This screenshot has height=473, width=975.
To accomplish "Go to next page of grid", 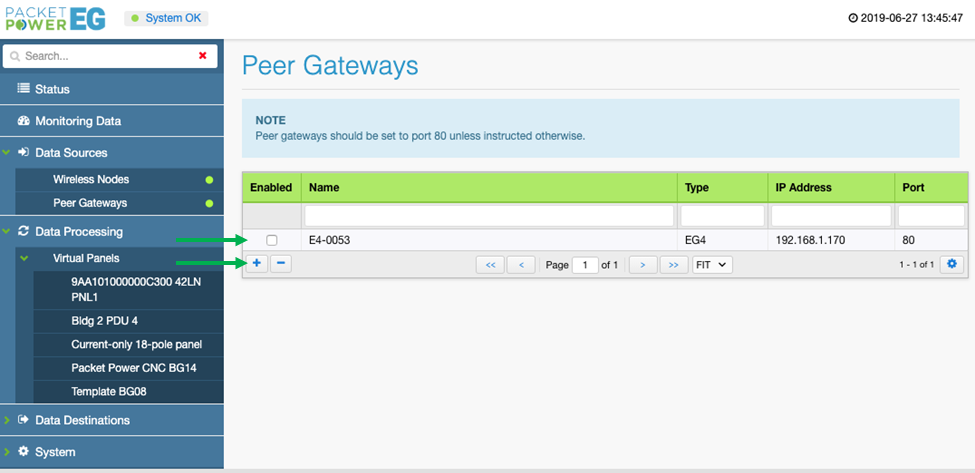I will [643, 265].
